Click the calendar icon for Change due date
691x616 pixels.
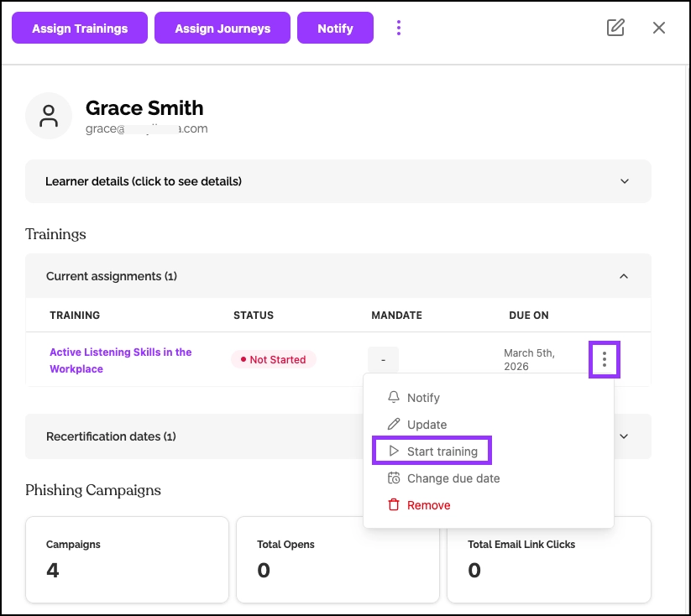click(394, 478)
